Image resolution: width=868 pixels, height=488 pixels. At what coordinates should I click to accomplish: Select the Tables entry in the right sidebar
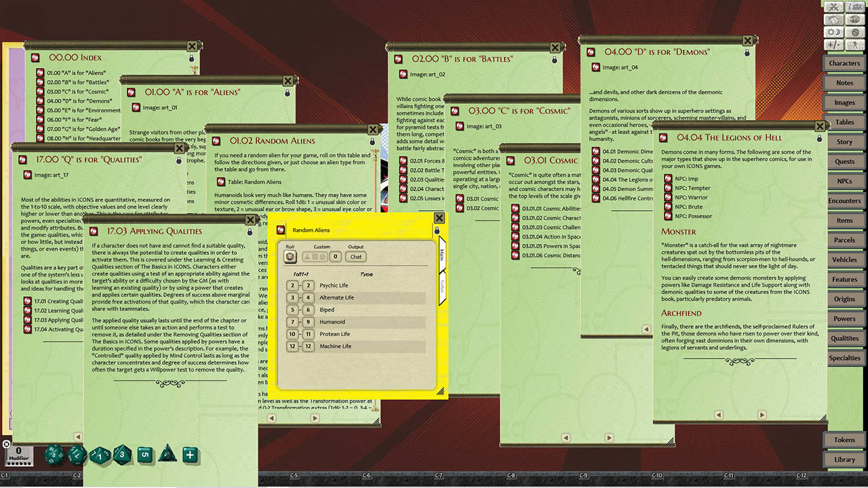click(844, 122)
